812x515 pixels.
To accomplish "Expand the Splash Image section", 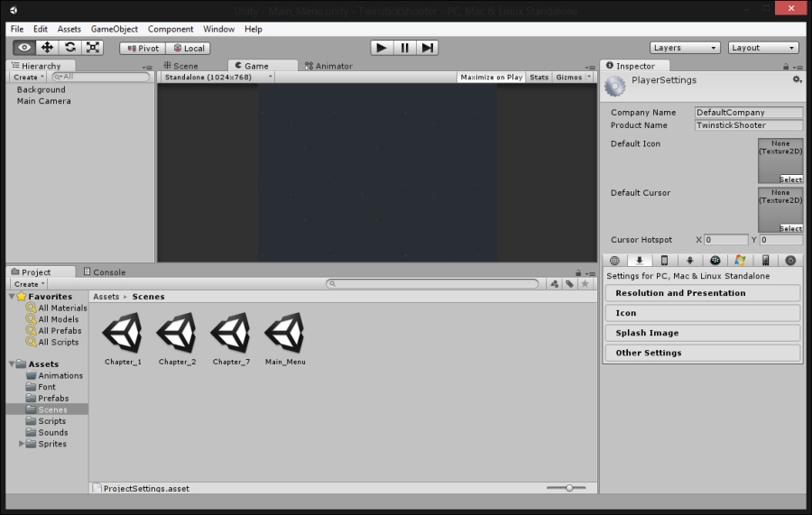I will [703, 333].
